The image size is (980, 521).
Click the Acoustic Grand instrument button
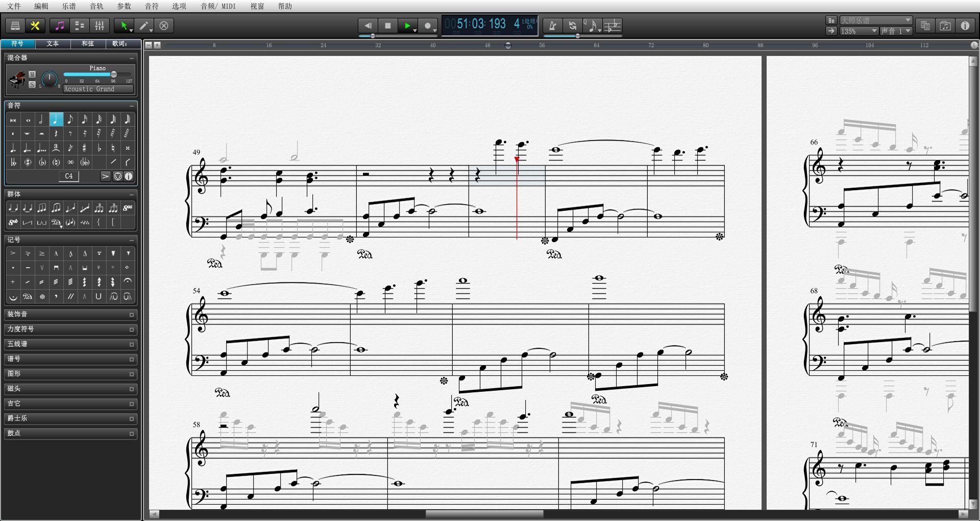98,89
